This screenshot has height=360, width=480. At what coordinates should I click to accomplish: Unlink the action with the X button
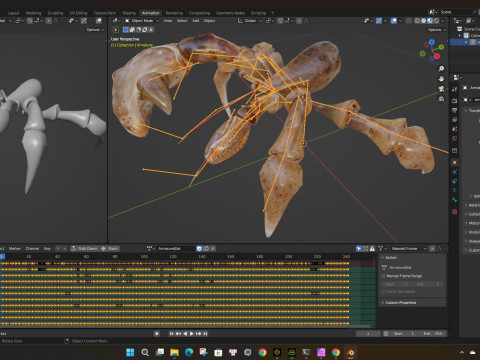click(213, 249)
